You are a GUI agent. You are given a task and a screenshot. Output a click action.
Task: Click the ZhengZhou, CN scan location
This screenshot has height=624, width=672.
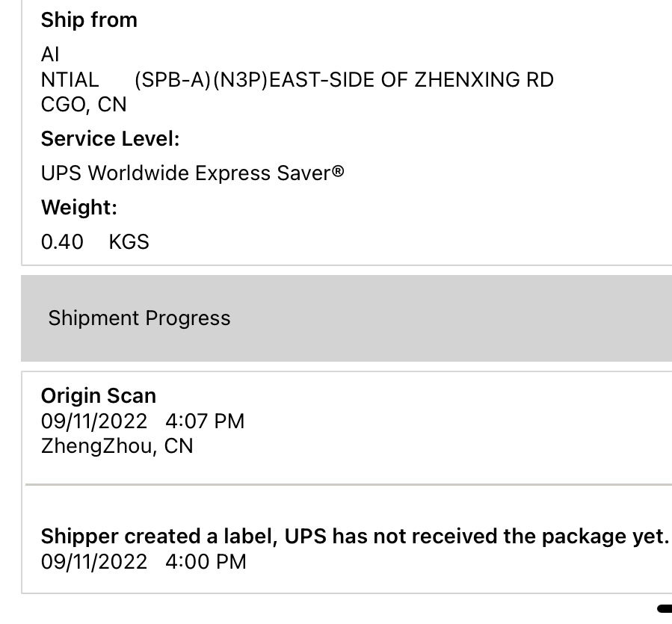pyautogui.click(x=117, y=446)
